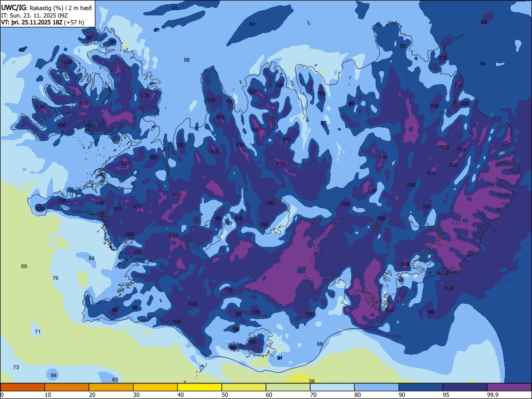The image size is (532, 399).
Task: Click the legend tick label 0
Action: pyautogui.click(x=3, y=395)
